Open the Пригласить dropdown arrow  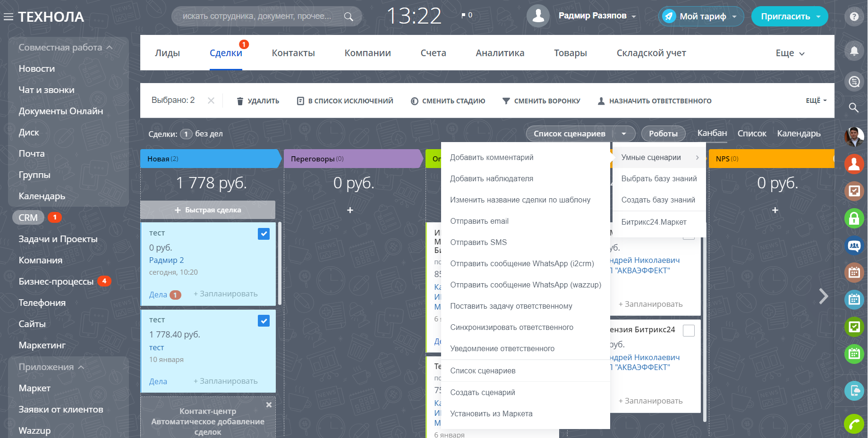tap(818, 17)
